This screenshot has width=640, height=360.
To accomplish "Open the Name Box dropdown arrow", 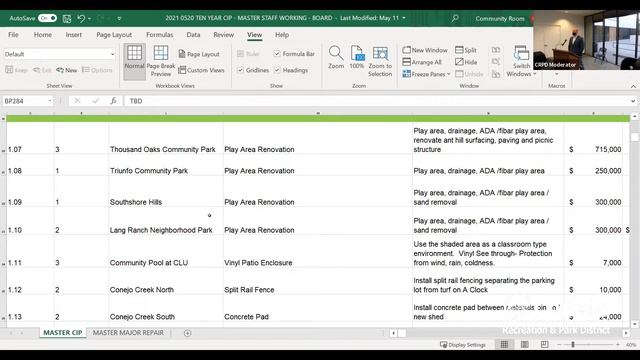I will (x=50, y=101).
